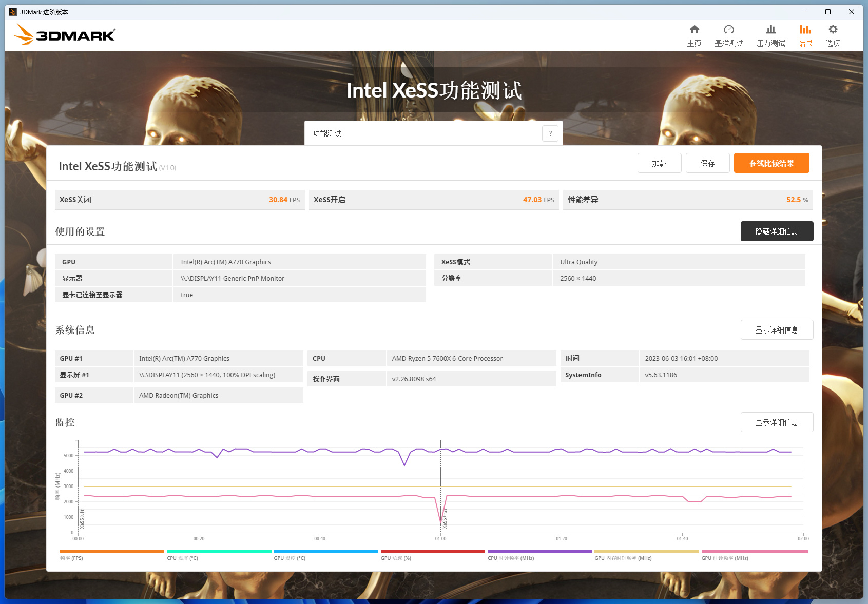Click the 加载 load button
The height and width of the screenshot is (604, 868).
coord(659,163)
